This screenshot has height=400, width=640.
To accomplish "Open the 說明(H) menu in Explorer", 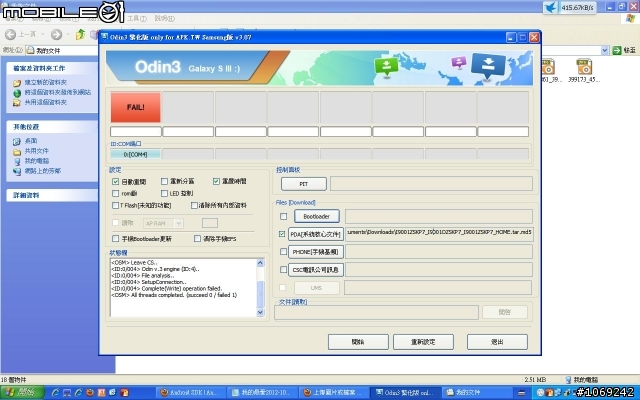I will point(164,19).
